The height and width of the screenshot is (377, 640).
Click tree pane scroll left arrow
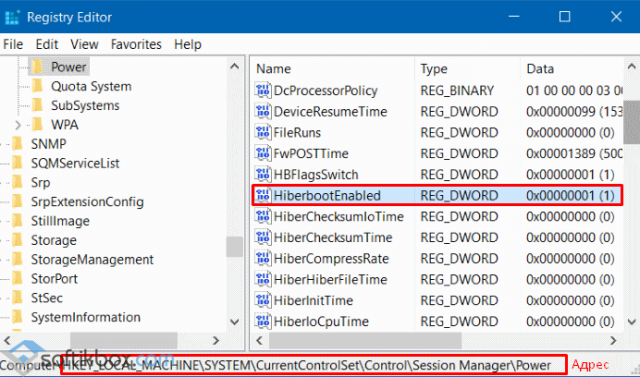click(7, 340)
